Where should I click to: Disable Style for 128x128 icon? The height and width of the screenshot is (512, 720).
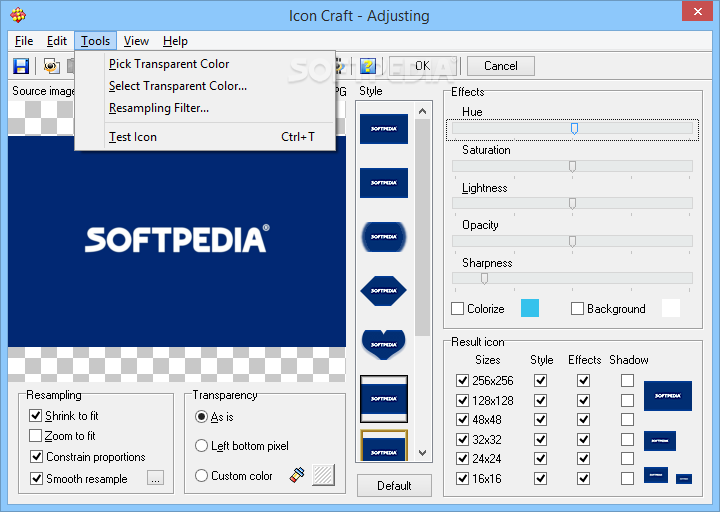(540, 400)
